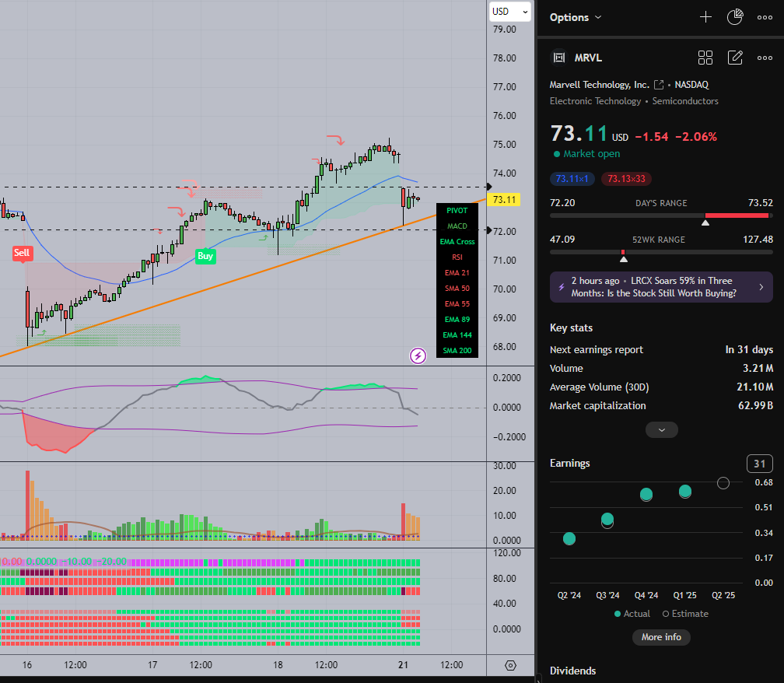
Task: Click the Market open status indicator
Action: tap(586, 154)
